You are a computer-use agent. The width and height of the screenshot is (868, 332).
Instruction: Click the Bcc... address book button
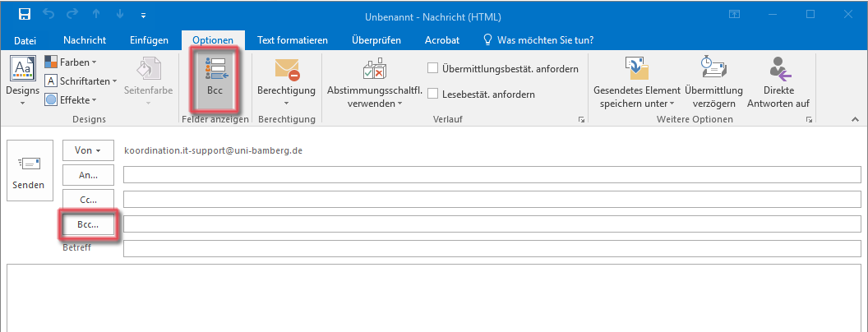point(88,225)
